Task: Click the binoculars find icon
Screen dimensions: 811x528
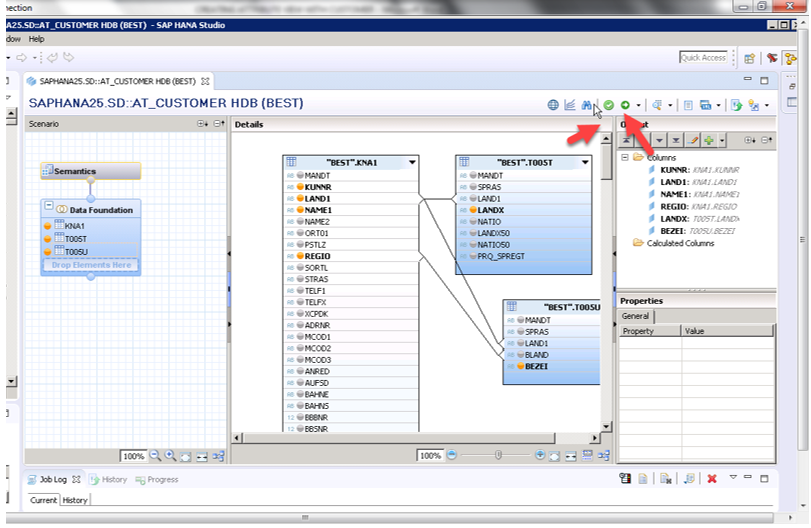Action: tap(586, 105)
